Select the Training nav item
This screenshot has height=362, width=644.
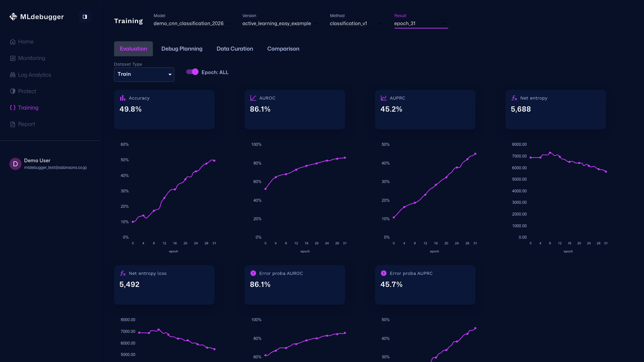[28, 108]
